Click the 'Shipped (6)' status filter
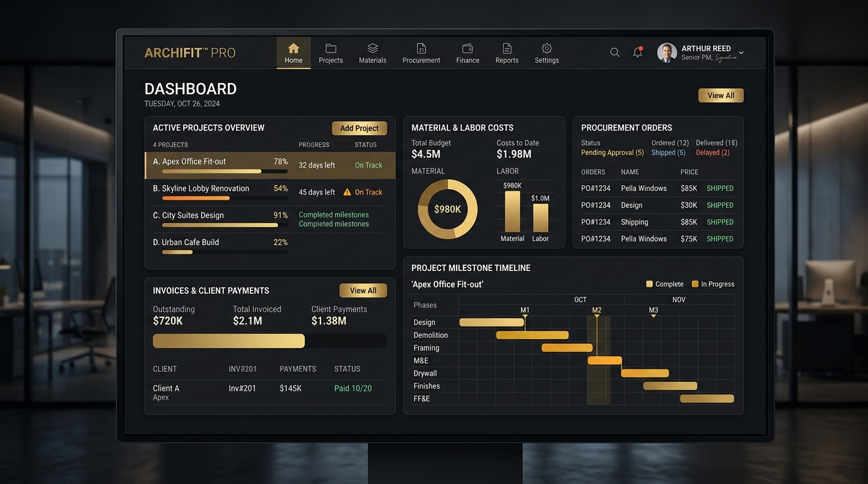Viewport: 868px width, 484px height. click(669, 153)
